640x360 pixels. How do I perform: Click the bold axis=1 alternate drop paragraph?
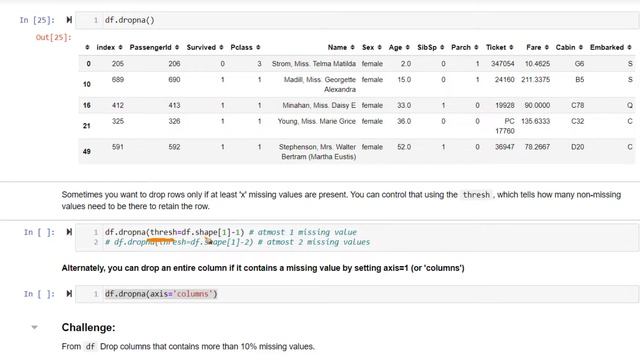[x=263, y=268]
